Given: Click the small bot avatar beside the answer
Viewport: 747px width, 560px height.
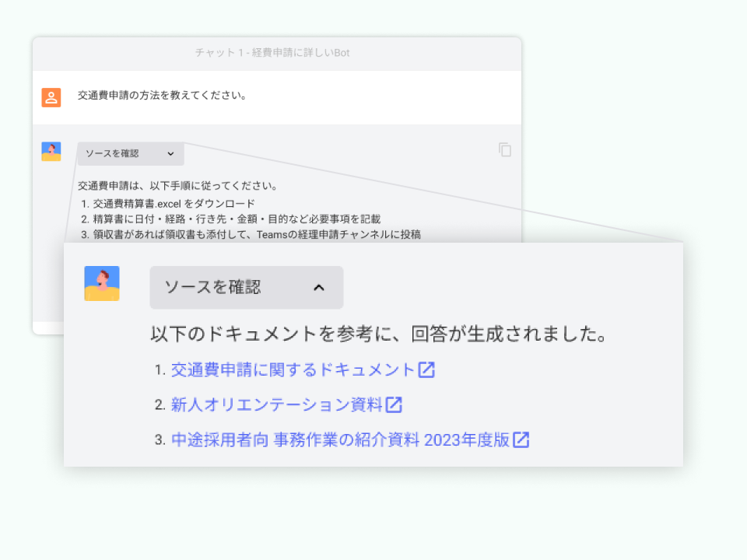Looking at the screenshot, I should pos(51,152).
